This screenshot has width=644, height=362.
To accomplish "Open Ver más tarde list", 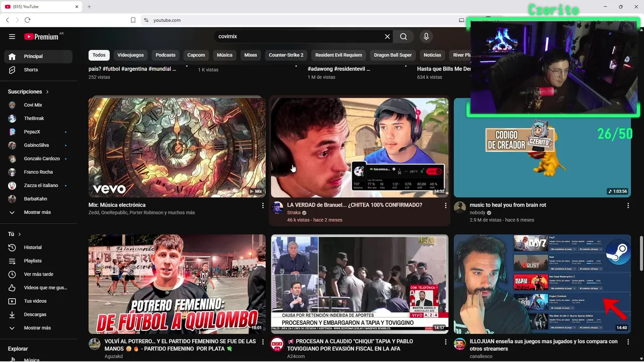I will [38, 274].
